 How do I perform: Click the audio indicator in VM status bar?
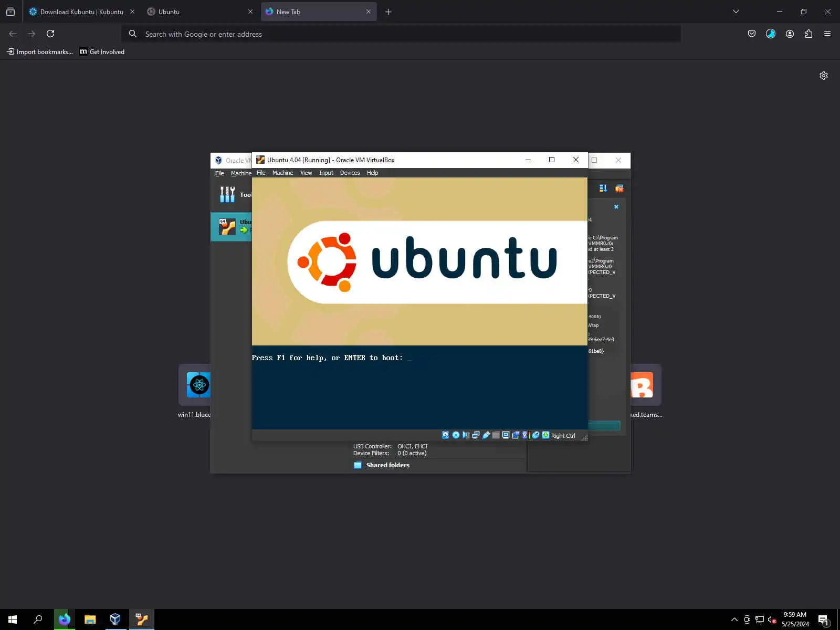[466, 435]
